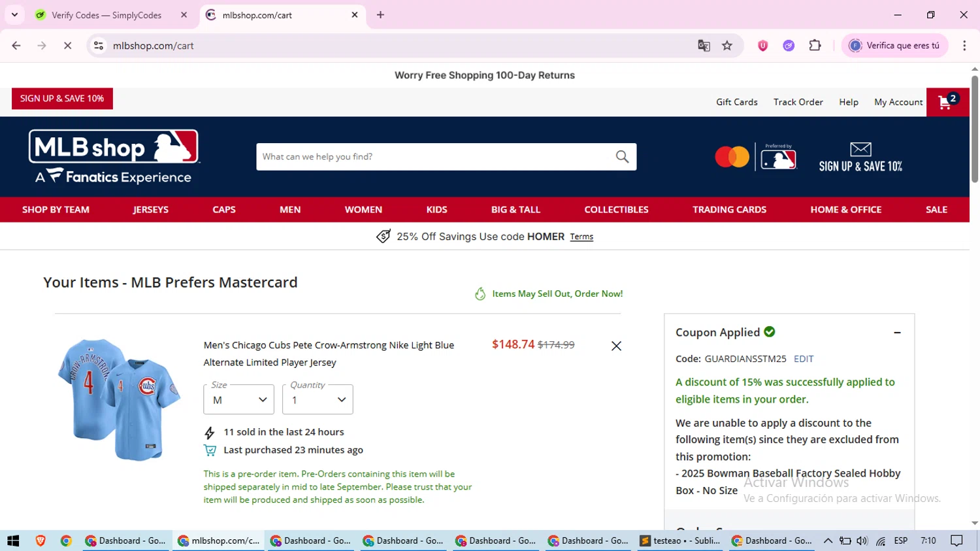Screen dimensions: 980x551
Task: Open the tab search dropdown arrow
Action: pyautogui.click(x=14, y=15)
